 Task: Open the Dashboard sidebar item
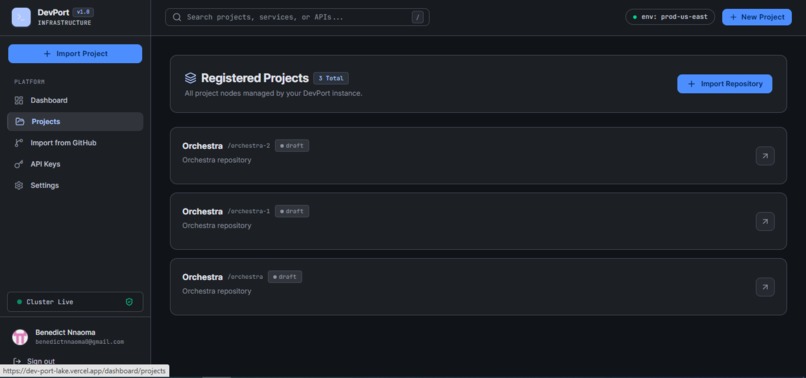[75, 100]
